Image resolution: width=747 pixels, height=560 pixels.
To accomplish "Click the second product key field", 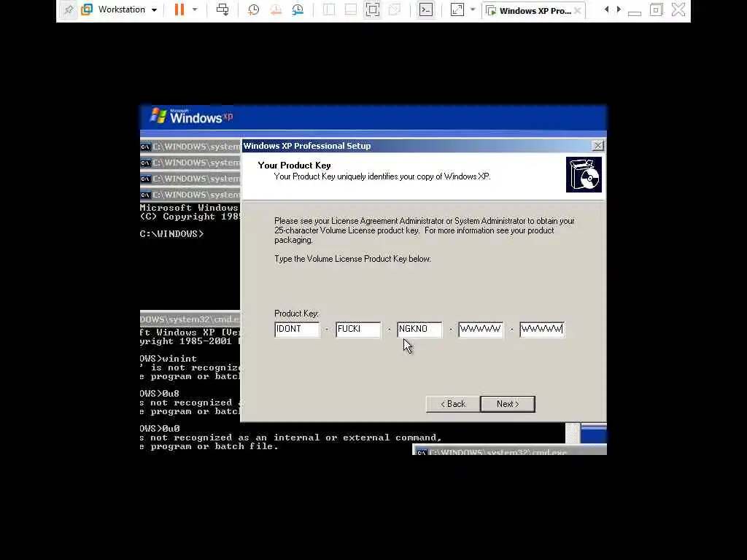I will (x=358, y=329).
